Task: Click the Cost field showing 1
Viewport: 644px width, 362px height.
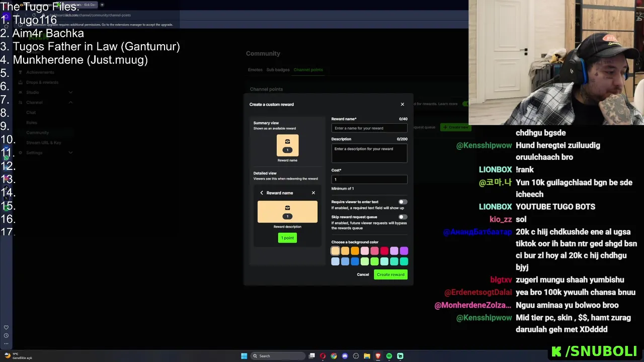Action: [x=369, y=179]
